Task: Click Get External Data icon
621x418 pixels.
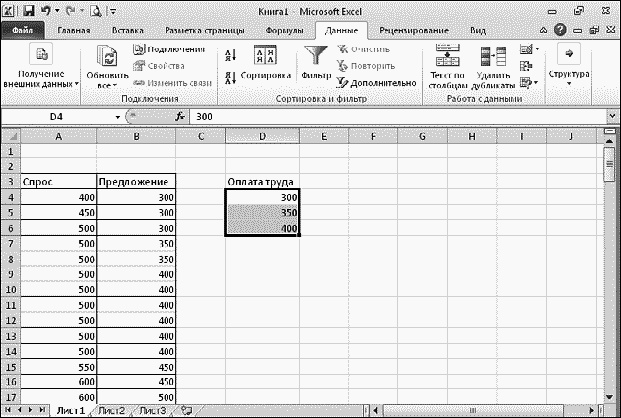Action: pos(40,66)
